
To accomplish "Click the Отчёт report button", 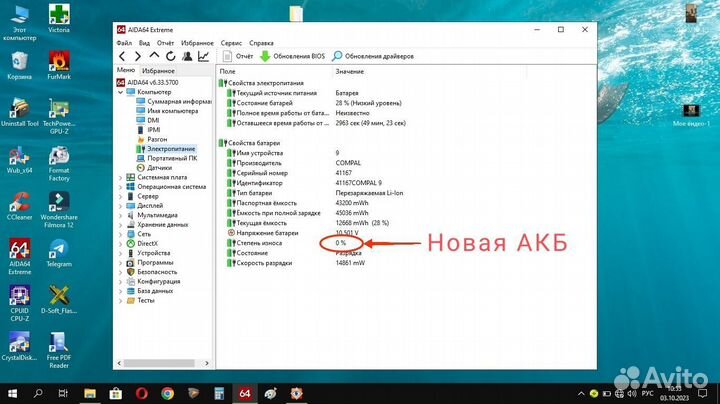I will 238,56.
